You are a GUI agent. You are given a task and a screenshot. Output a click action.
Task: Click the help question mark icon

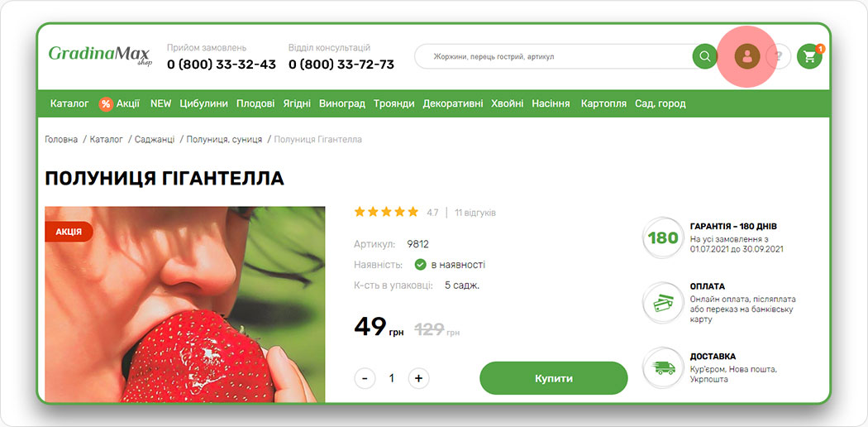tap(779, 56)
